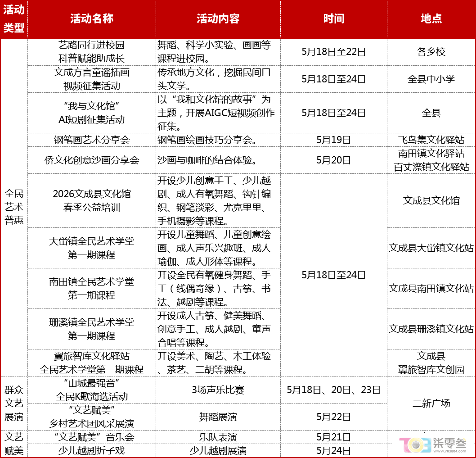476x458 pixels.
Task: Click the 5月18日、20日、23日 time cell
Action: tap(334, 390)
